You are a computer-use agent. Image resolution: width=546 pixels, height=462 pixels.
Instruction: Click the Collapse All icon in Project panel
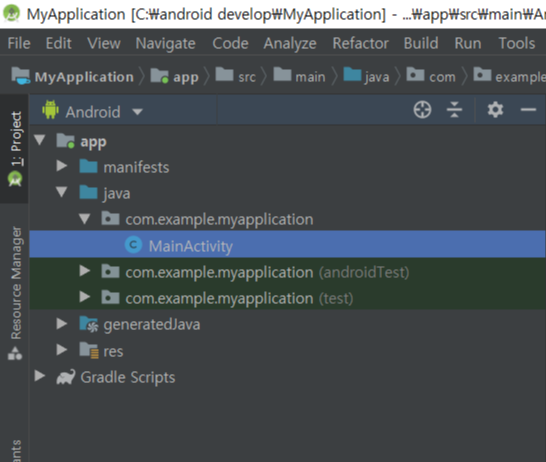point(454,110)
